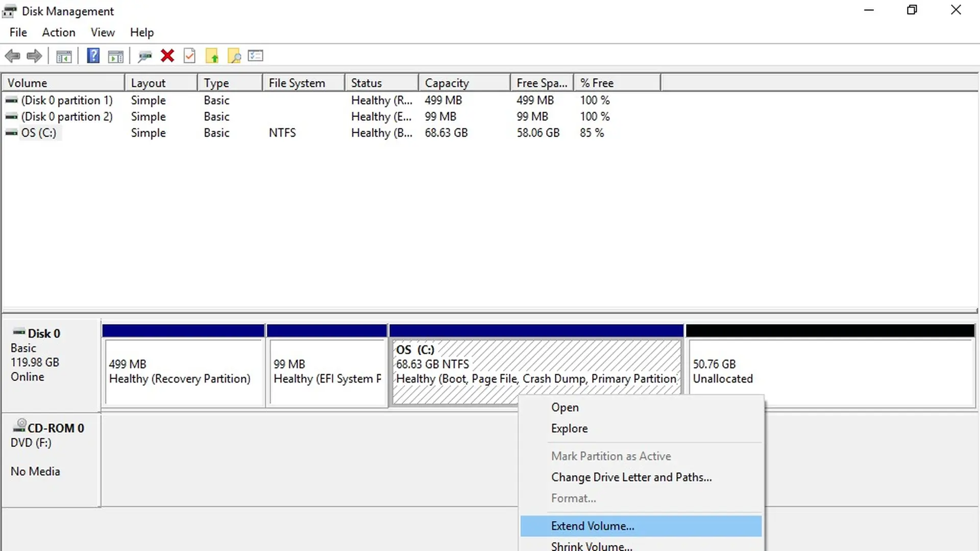Open the View menu
This screenshot has height=551, width=980.
[103, 32]
